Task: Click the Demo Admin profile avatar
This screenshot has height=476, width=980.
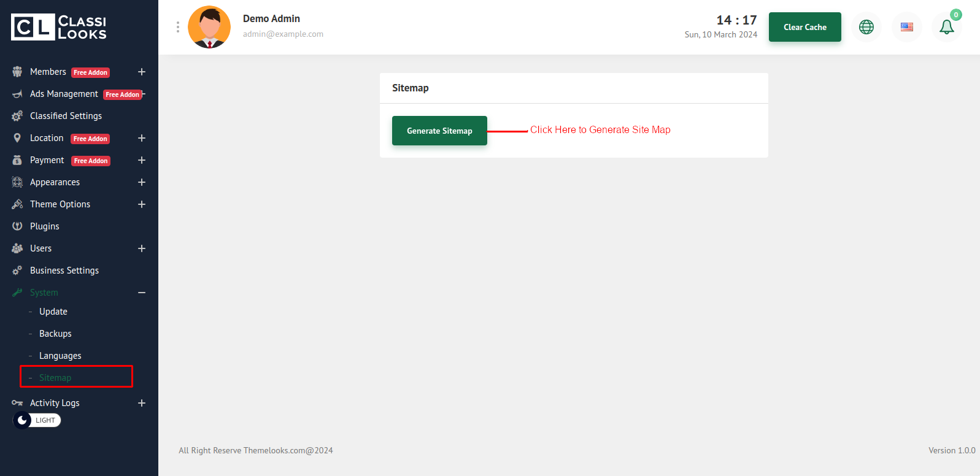Action: tap(209, 27)
